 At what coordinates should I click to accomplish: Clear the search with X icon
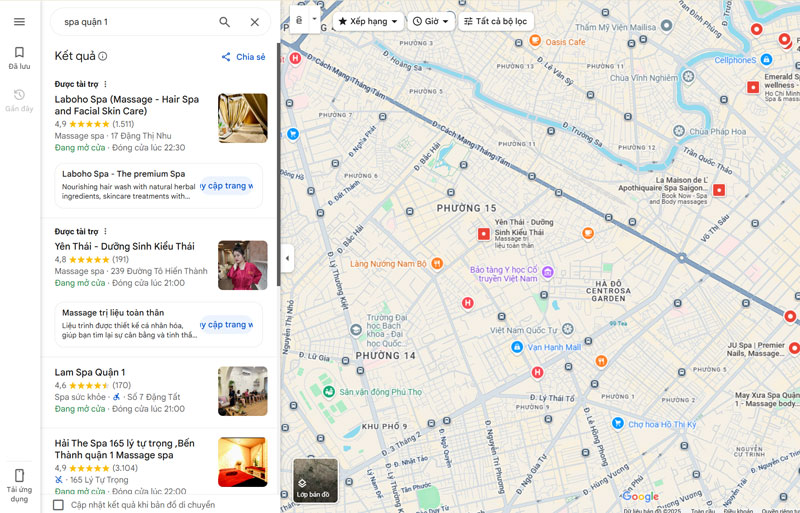pyautogui.click(x=255, y=22)
